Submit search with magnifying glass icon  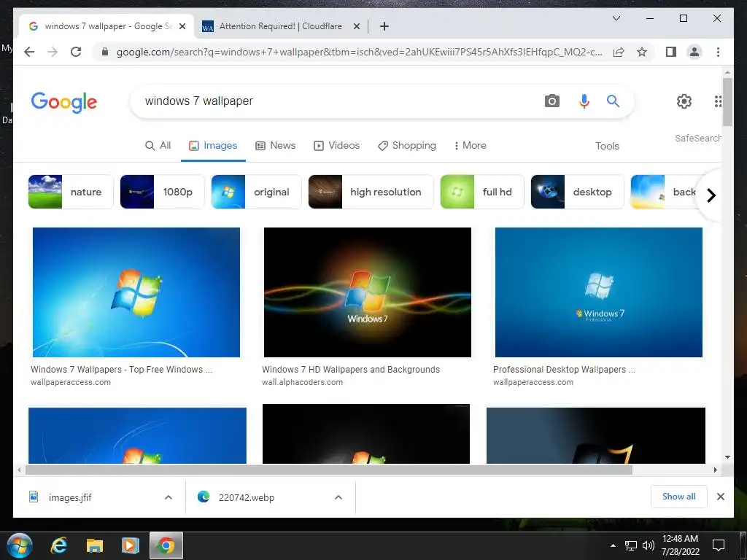click(x=613, y=101)
